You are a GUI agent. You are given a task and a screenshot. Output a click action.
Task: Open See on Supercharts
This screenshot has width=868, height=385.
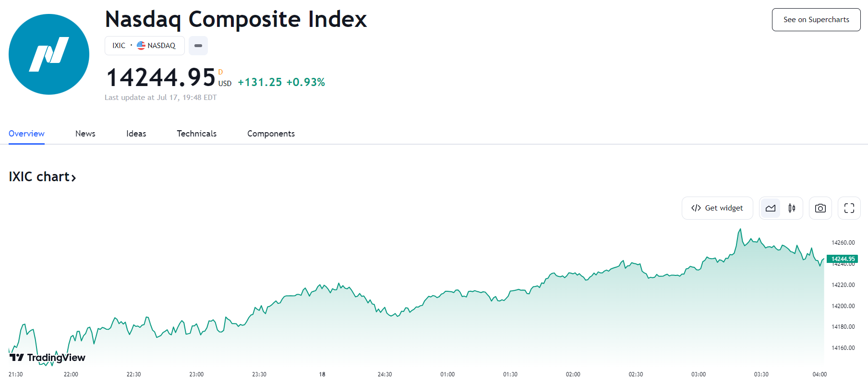click(816, 20)
